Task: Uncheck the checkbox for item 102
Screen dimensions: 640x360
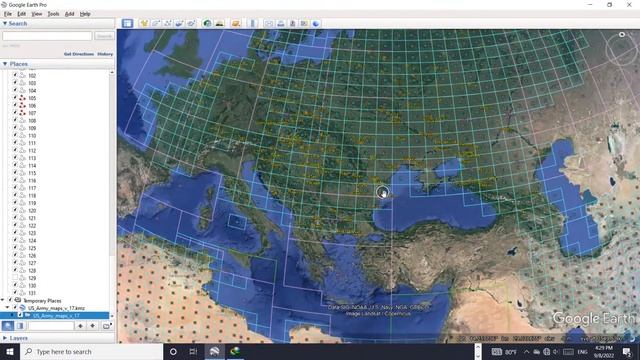Action: [x=15, y=76]
